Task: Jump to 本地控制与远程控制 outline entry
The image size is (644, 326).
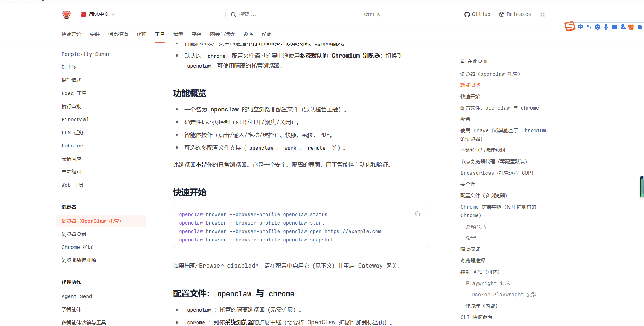Action: point(483,150)
